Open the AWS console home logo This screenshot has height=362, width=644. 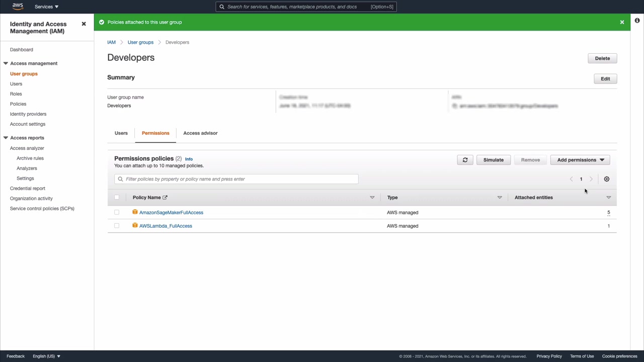[x=18, y=7]
